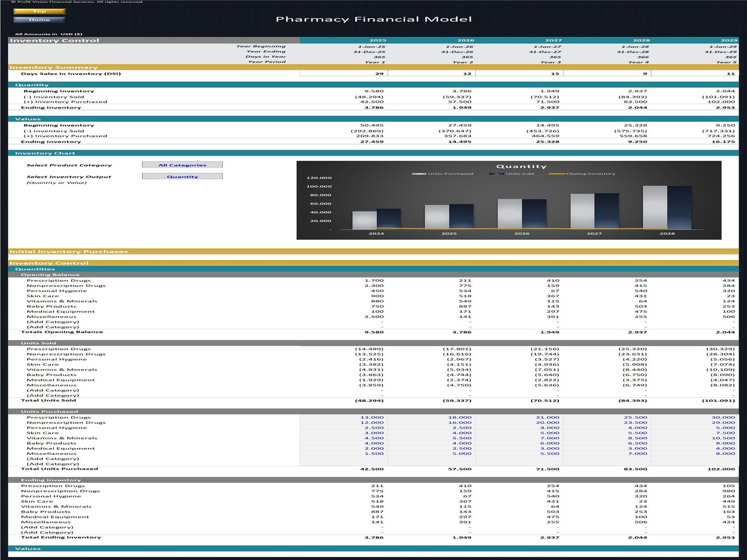Viewport: 747px width, 560px height.
Task: Open the All Categories product dropdown
Action: click(x=182, y=165)
